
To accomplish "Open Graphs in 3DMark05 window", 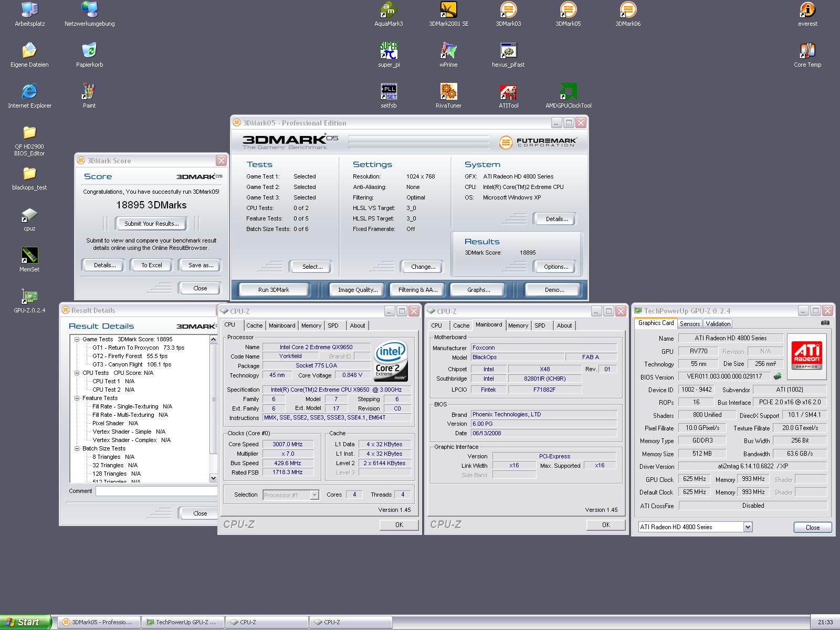I will click(x=478, y=290).
